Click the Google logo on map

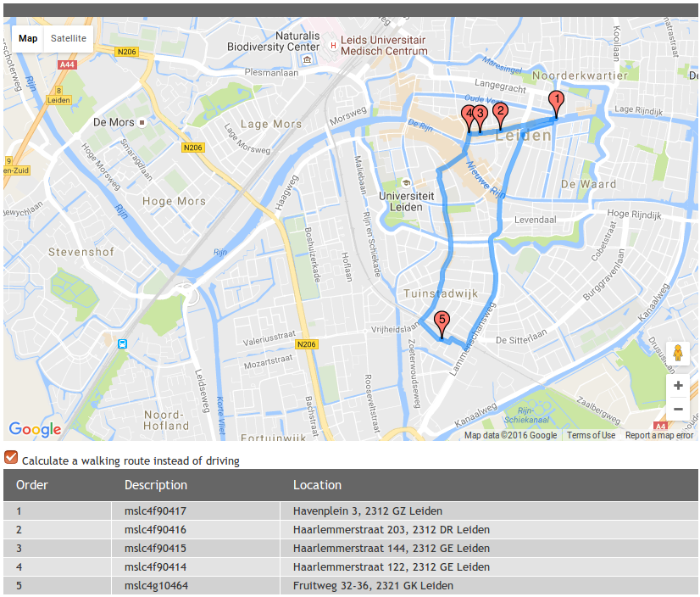click(x=35, y=429)
